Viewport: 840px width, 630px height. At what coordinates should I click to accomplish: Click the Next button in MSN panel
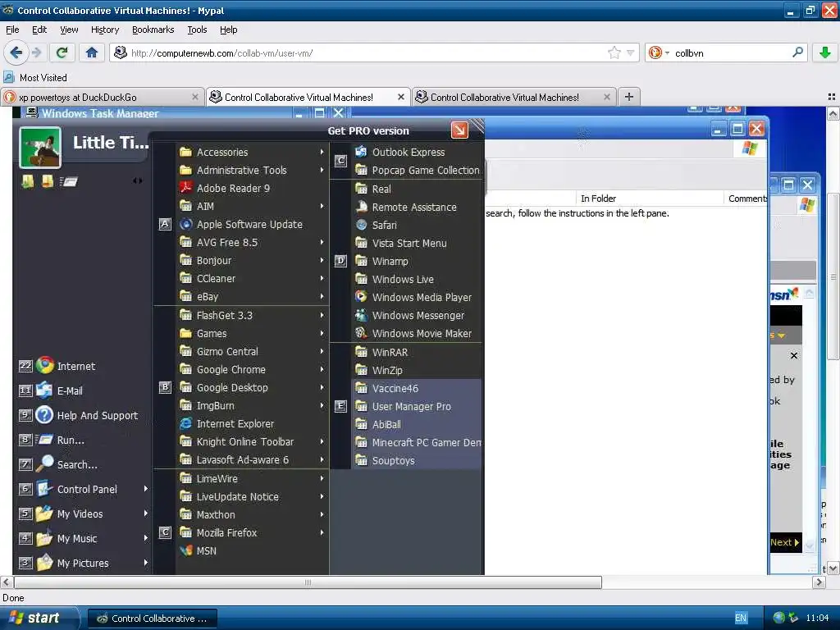click(x=784, y=542)
